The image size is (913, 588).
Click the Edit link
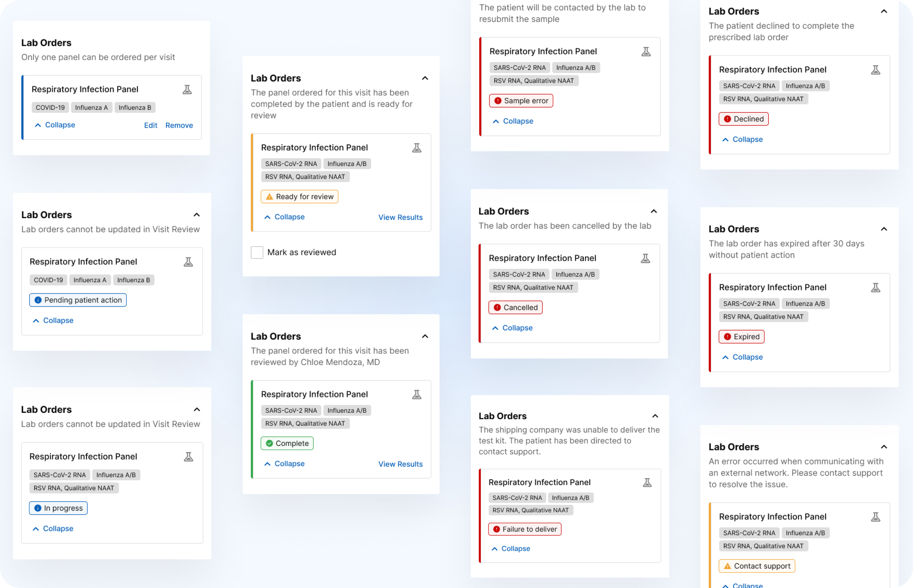click(x=150, y=125)
